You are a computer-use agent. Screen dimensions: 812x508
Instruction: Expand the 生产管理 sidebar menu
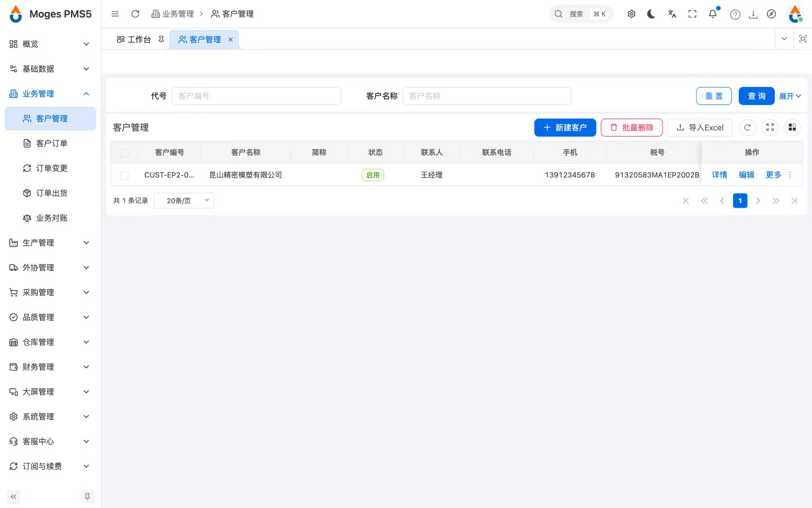pos(50,243)
